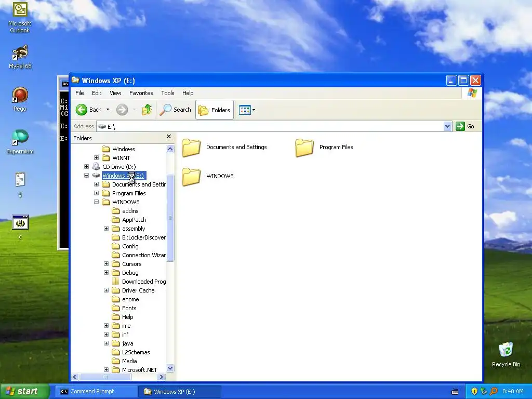The width and height of the screenshot is (532, 399).
Task: Click the magnifier search tray icon
Action: (x=494, y=391)
